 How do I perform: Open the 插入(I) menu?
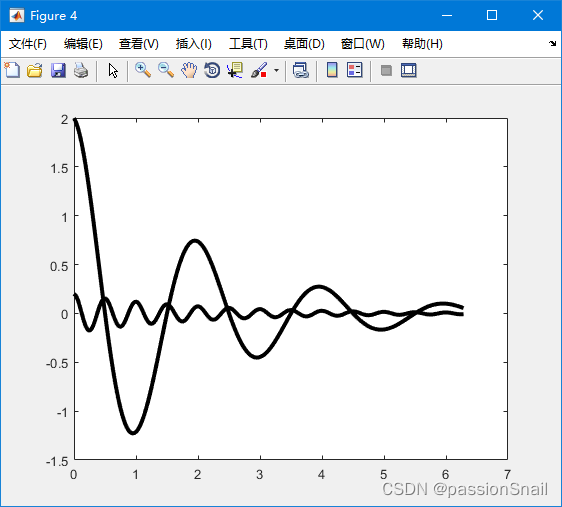[x=194, y=44]
